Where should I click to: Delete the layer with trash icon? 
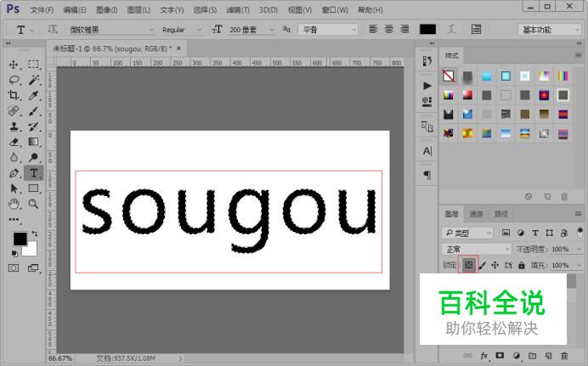click(564, 356)
